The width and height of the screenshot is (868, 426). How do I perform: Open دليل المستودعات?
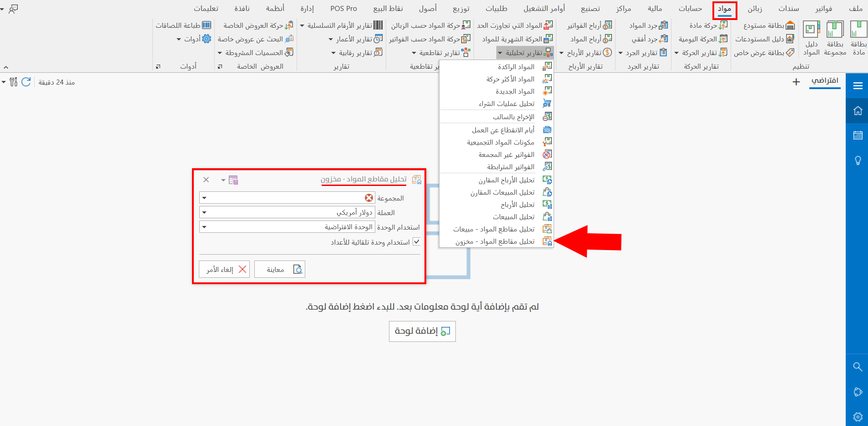point(764,39)
